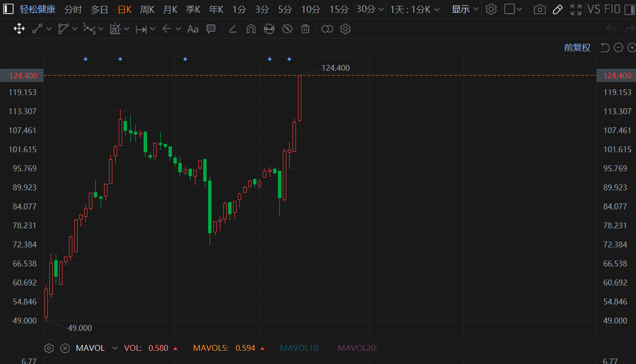The height and width of the screenshot is (364, 636).
Task: Select the move/pan crosshair tool
Action: [x=19, y=29]
